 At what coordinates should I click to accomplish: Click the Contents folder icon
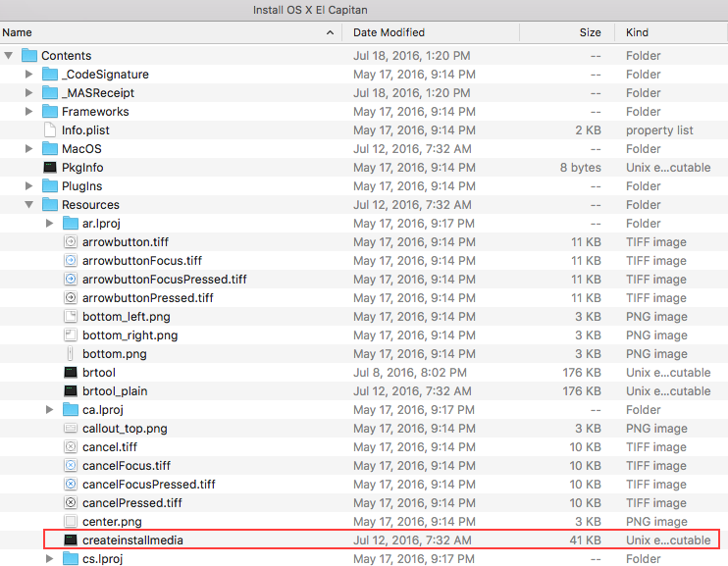(x=29, y=55)
